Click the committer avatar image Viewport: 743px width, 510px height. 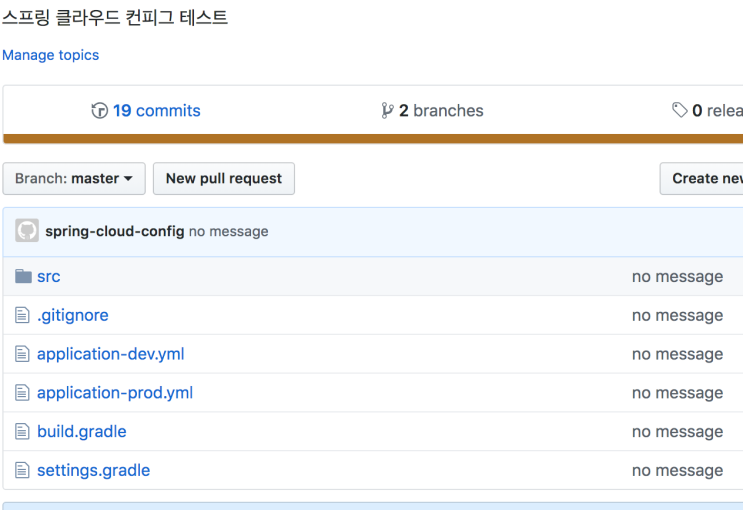(x=27, y=231)
